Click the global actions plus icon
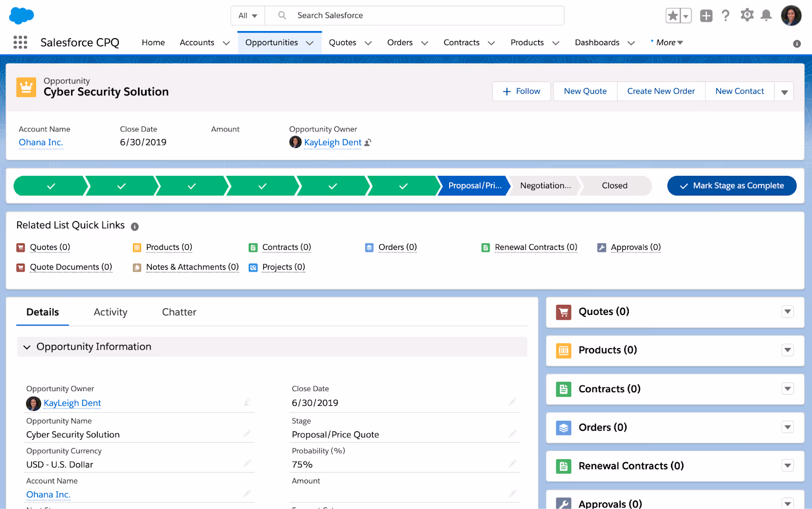The height and width of the screenshot is (509, 812). pos(706,16)
